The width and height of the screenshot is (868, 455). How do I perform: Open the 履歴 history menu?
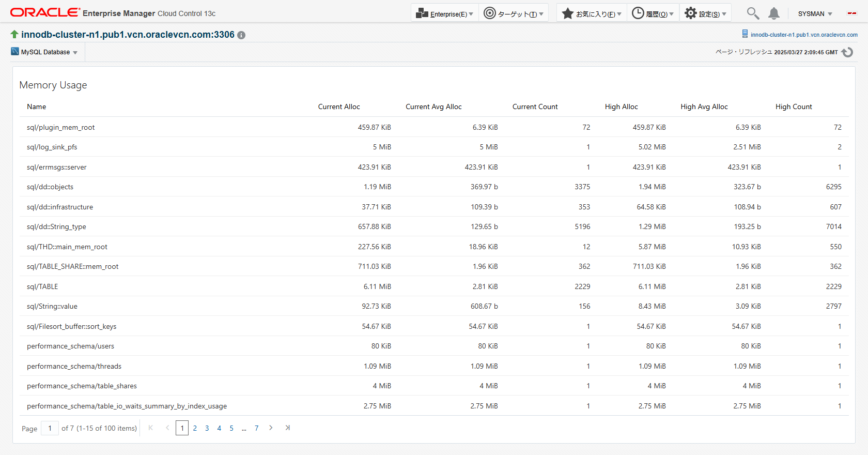tap(653, 13)
